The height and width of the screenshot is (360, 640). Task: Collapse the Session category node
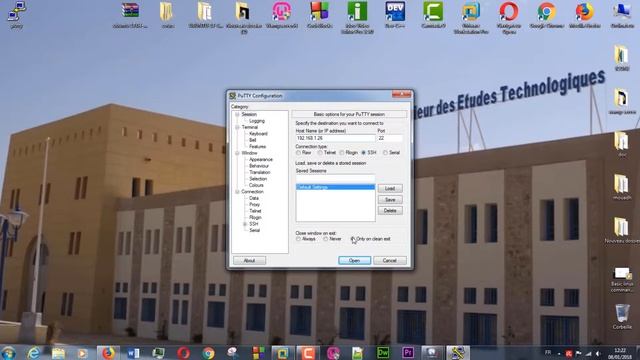click(x=237, y=114)
